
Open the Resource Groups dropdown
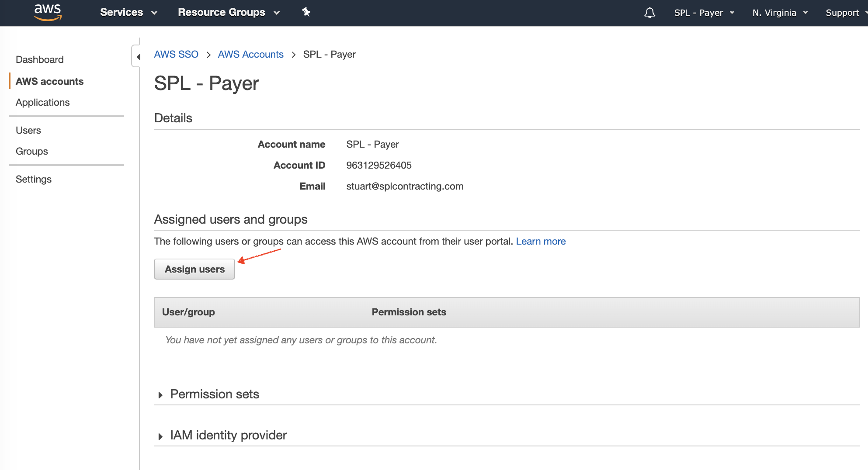[229, 12]
